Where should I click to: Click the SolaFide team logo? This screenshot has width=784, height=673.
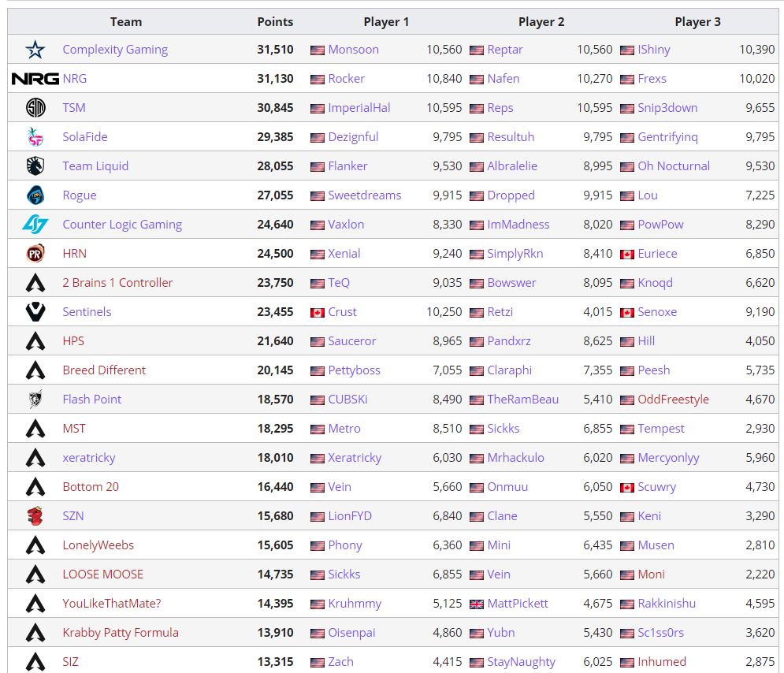coord(34,136)
